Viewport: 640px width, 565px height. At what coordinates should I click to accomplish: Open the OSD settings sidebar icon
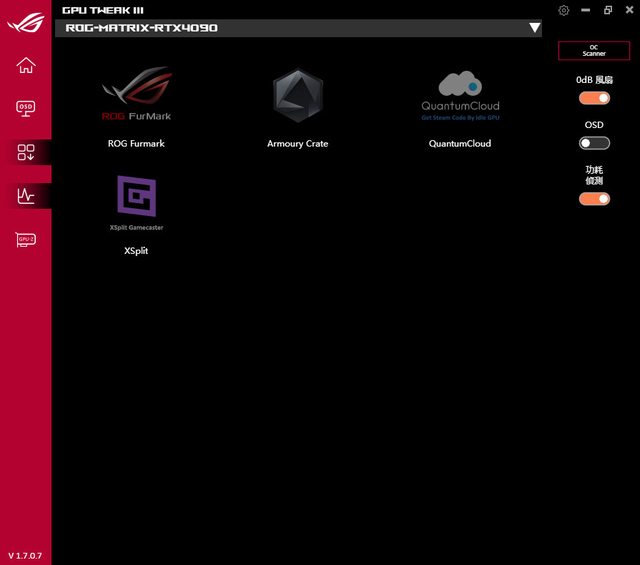tap(26, 108)
